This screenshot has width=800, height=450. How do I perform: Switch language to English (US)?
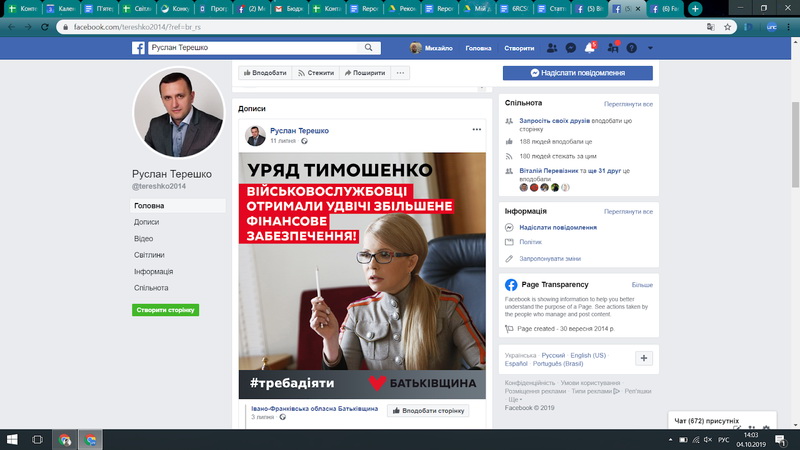coord(588,355)
